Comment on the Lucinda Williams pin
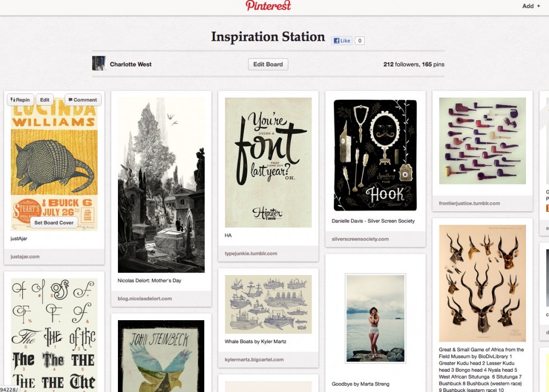 83,100
